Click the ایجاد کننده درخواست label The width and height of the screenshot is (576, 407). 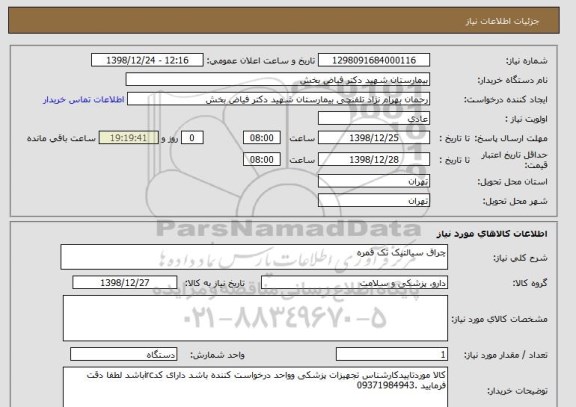click(x=506, y=100)
